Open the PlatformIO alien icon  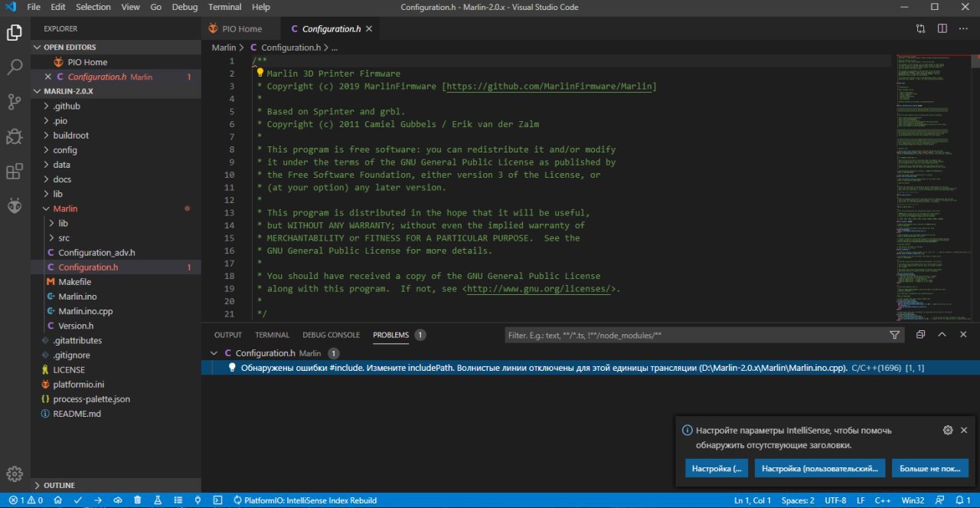tap(15, 205)
